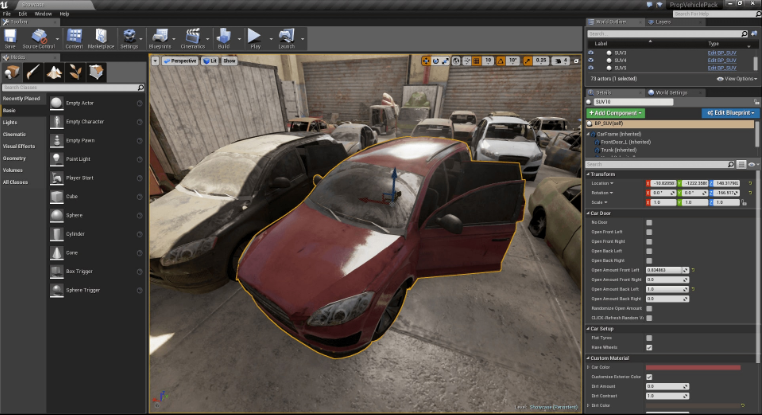Click the lock icon beside actor name
This screenshot has width=762, height=415.
[756, 102]
